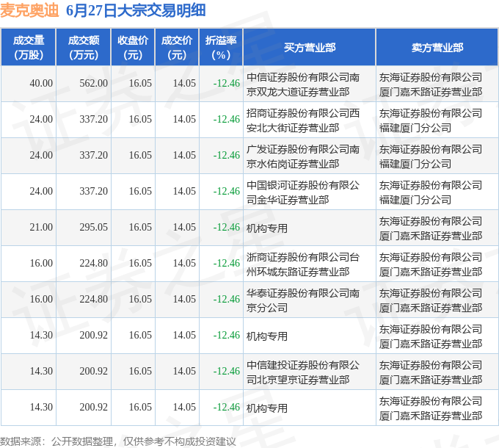The image size is (499, 448).
Task: Click 14.05 deal price in 21.00 row
Action: [184, 228]
